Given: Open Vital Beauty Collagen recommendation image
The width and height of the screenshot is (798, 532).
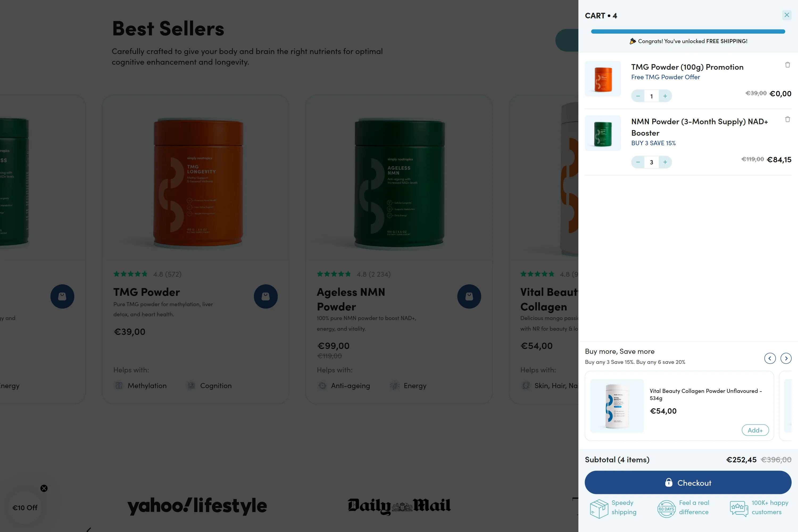Looking at the screenshot, I should coord(617,406).
